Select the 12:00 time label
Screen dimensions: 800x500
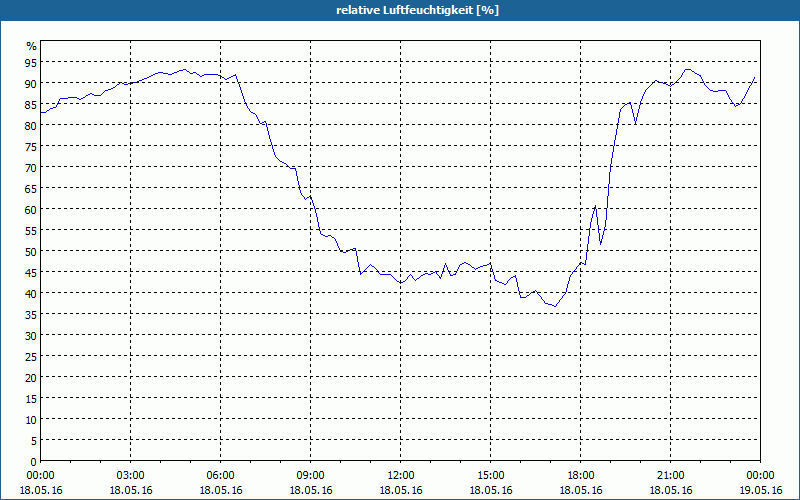401,476
